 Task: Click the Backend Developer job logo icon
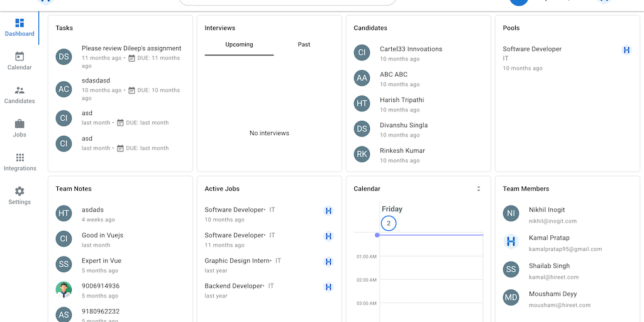(x=328, y=287)
